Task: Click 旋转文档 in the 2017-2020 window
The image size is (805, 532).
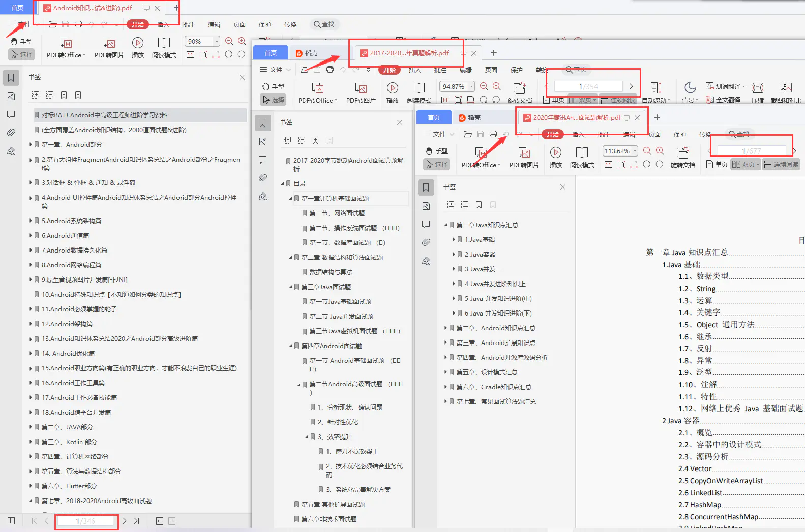Action: click(x=519, y=93)
